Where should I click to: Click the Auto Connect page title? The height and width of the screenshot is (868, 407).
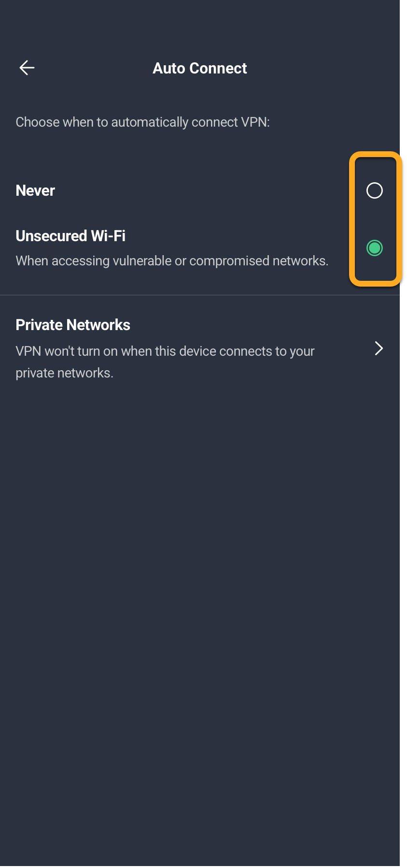click(200, 68)
